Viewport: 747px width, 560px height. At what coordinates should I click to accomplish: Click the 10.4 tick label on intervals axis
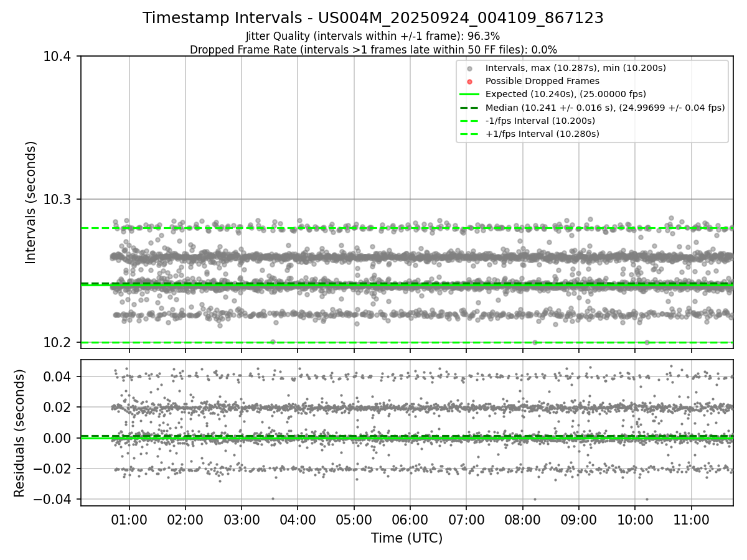pyautogui.click(x=59, y=57)
